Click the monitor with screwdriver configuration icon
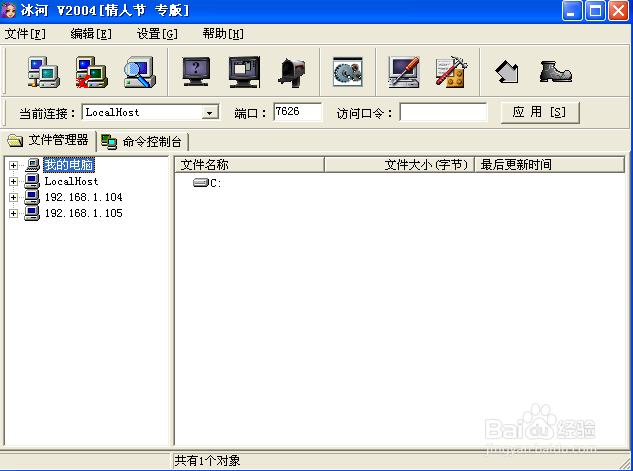Screen dimensions: 633x471 point(404,72)
